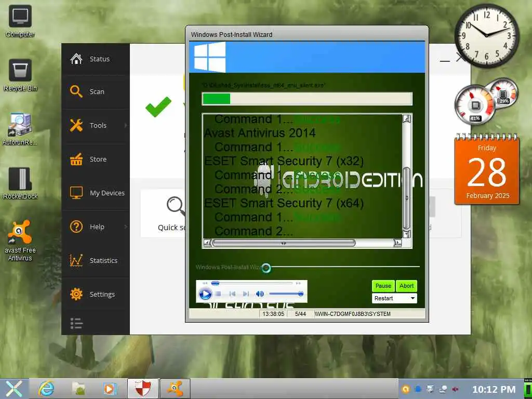
Task: Click the previous track button in media player
Action: click(232, 294)
